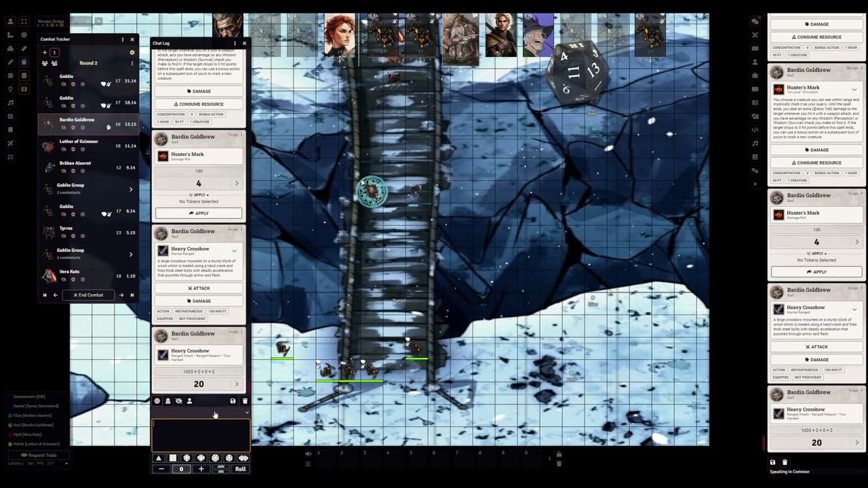Select the d4 die in dice tray
This screenshot has height=488, width=868.
click(159, 458)
